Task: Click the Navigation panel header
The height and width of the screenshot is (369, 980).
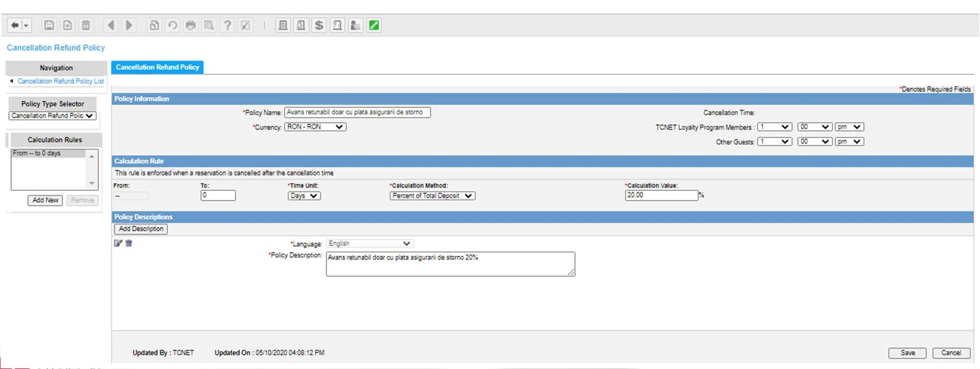Action: [x=56, y=68]
